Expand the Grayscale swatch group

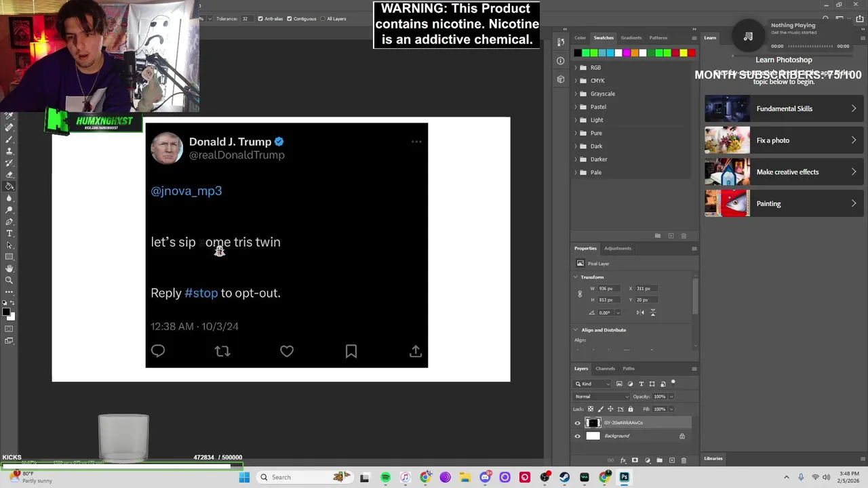tap(576, 94)
